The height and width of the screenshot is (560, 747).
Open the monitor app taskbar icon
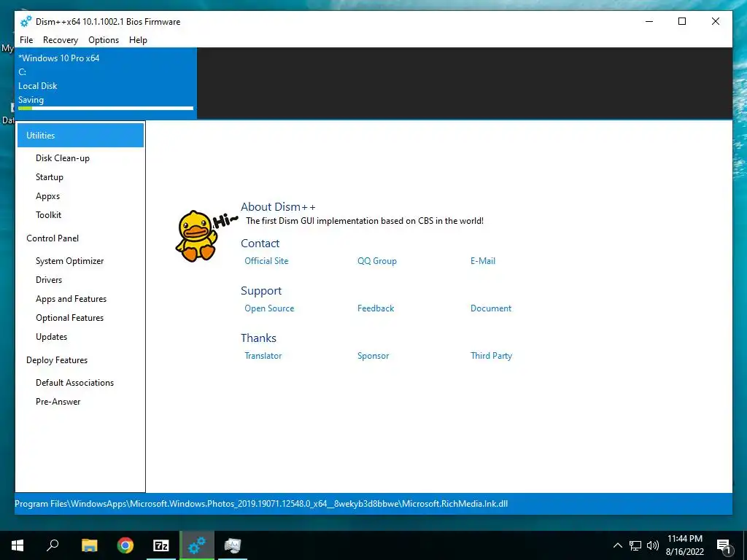tap(233, 545)
